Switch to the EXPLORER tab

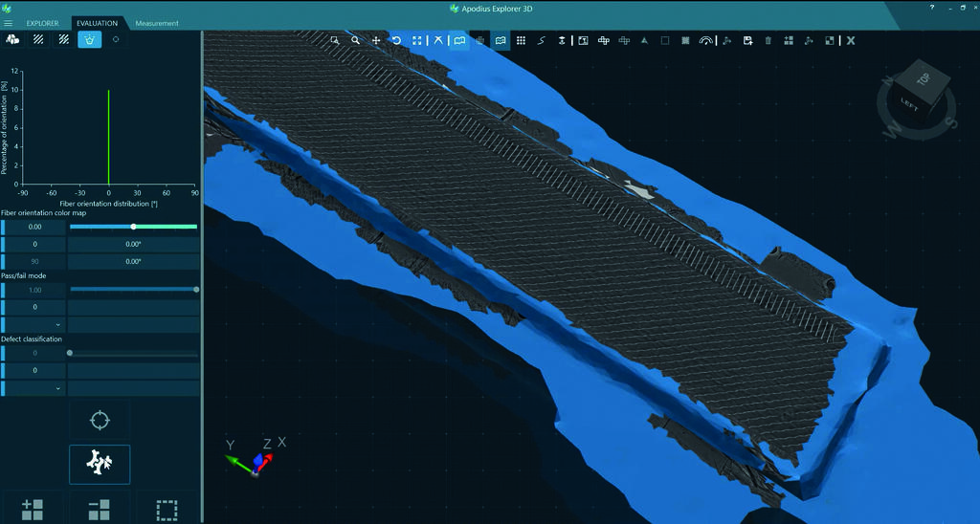point(42,23)
